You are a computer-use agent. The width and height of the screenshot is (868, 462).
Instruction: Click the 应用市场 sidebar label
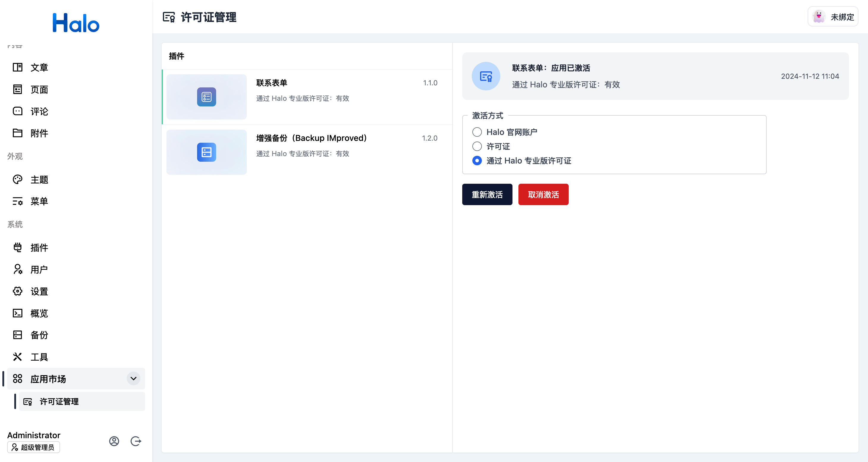pos(48,379)
